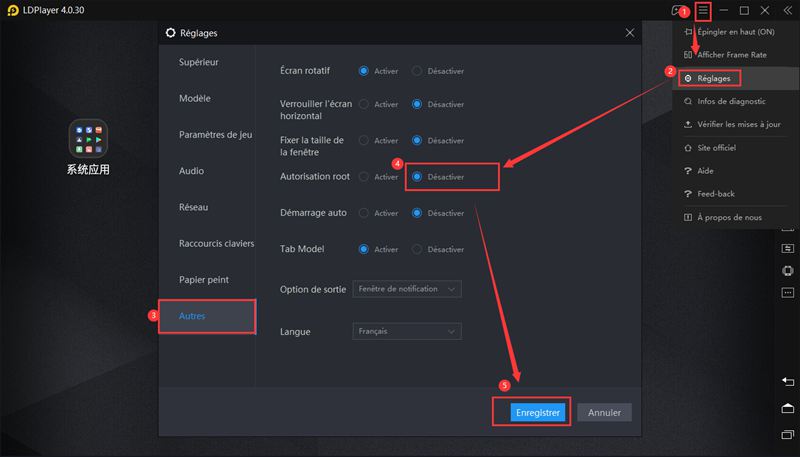Enable Autorisation root with Activer radio
The width and height of the screenshot is (800, 457).
364,177
